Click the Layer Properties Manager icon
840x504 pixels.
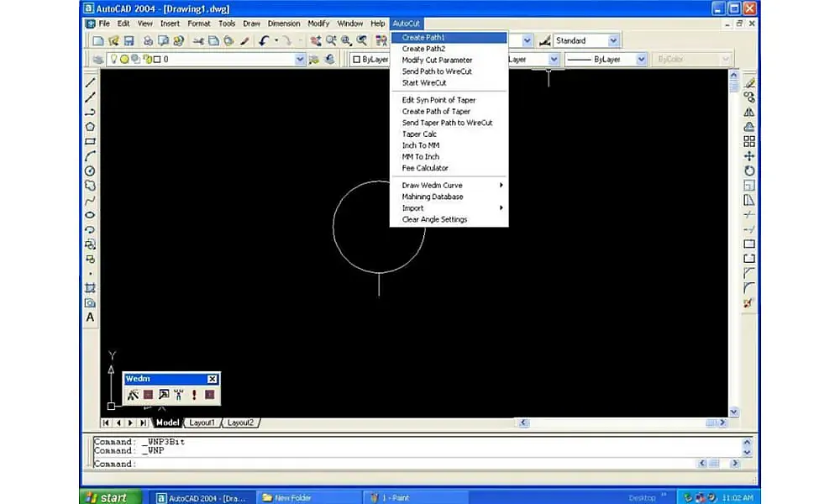pyautogui.click(x=98, y=60)
